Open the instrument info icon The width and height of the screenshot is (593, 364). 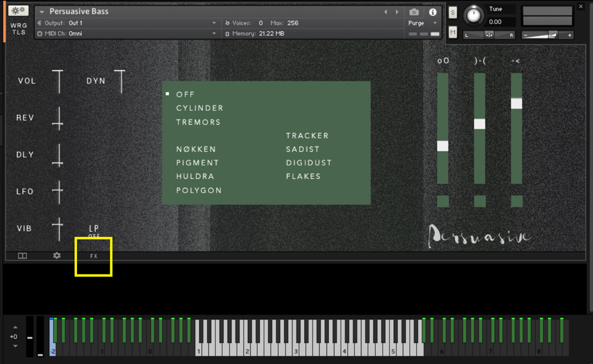click(x=433, y=12)
